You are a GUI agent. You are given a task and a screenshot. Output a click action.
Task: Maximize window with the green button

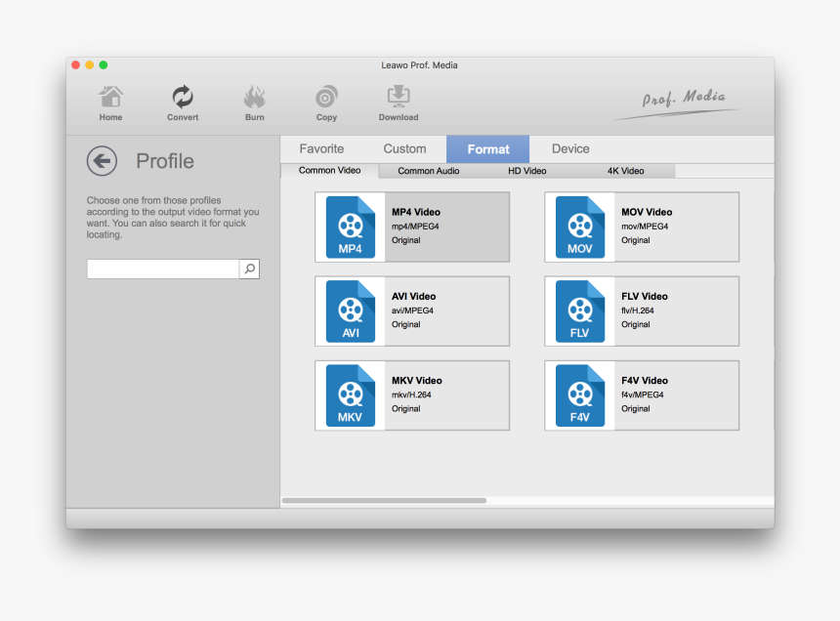click(104, 64)
